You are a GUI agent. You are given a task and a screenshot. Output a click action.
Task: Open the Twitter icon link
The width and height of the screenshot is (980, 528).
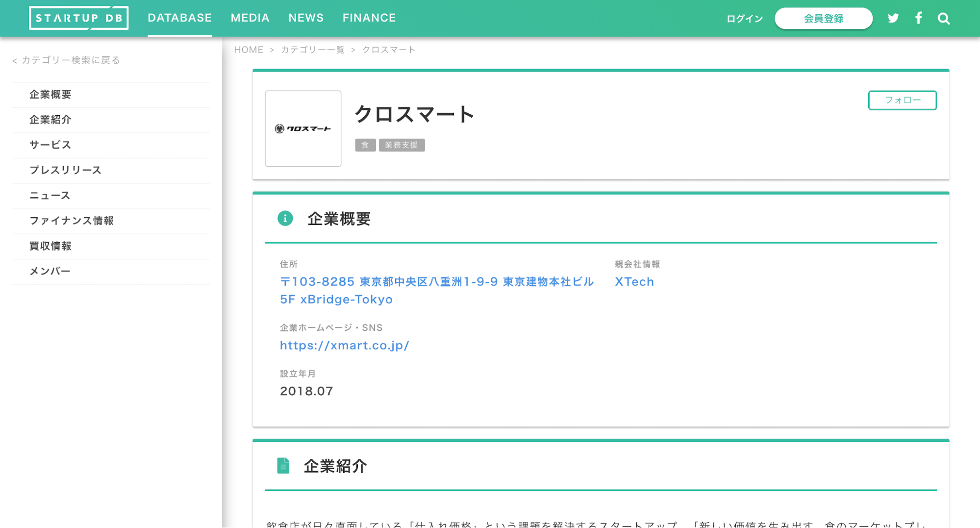click(893, 18)
